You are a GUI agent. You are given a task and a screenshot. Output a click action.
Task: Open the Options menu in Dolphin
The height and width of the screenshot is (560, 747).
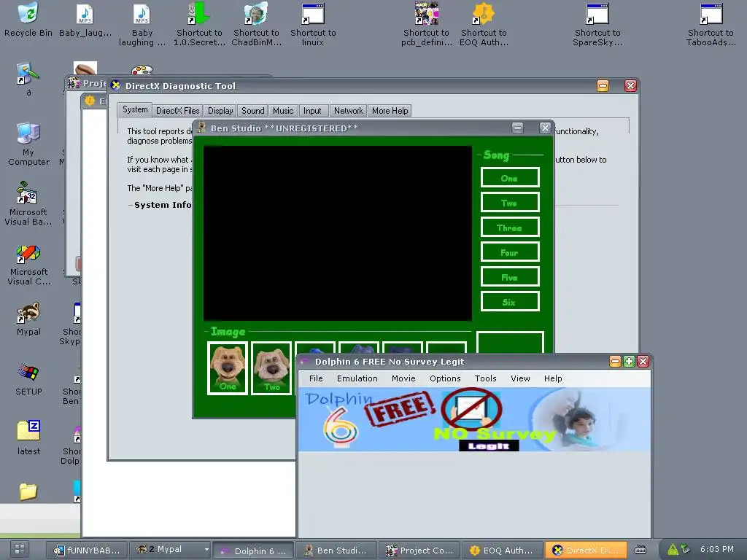click(x=445, y=378)
